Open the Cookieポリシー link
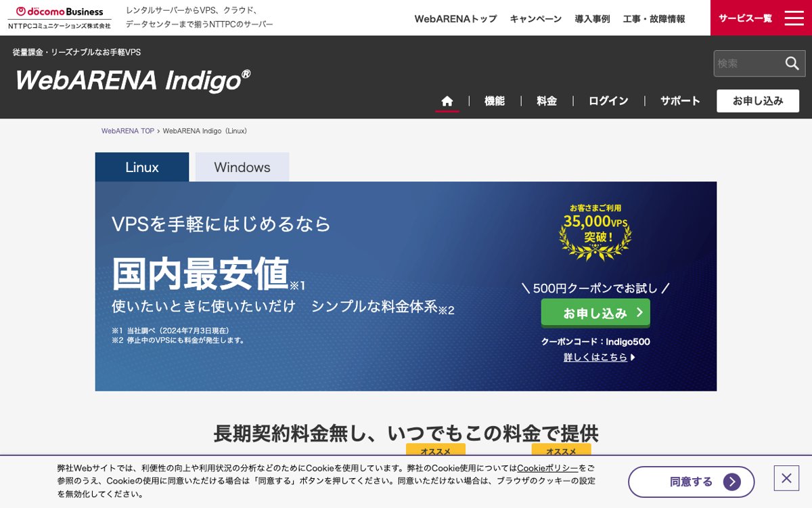 coord(547,468)
